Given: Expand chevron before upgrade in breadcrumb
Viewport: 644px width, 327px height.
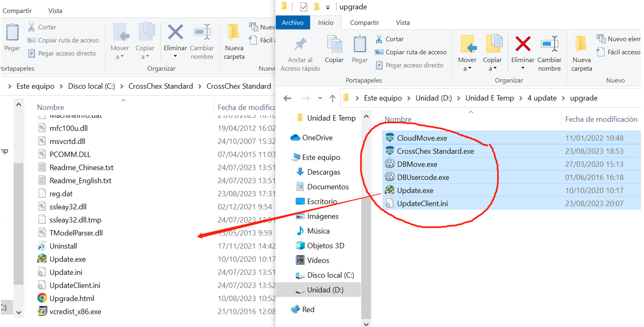Looking at the screenshot, I should tap(563, 98).
